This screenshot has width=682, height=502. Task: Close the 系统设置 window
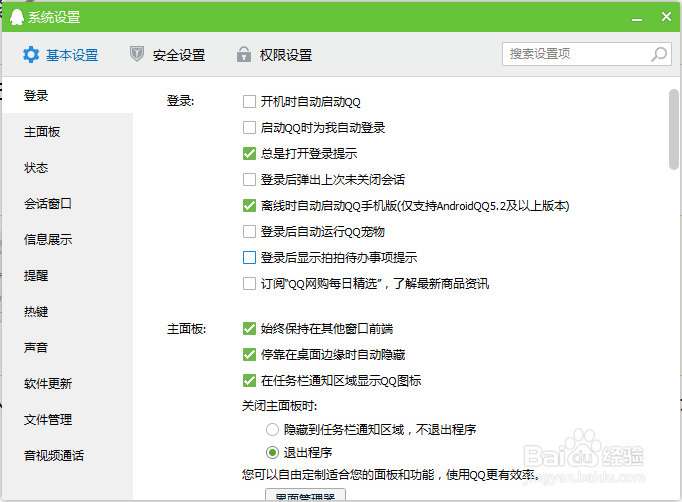coord(666,17)
